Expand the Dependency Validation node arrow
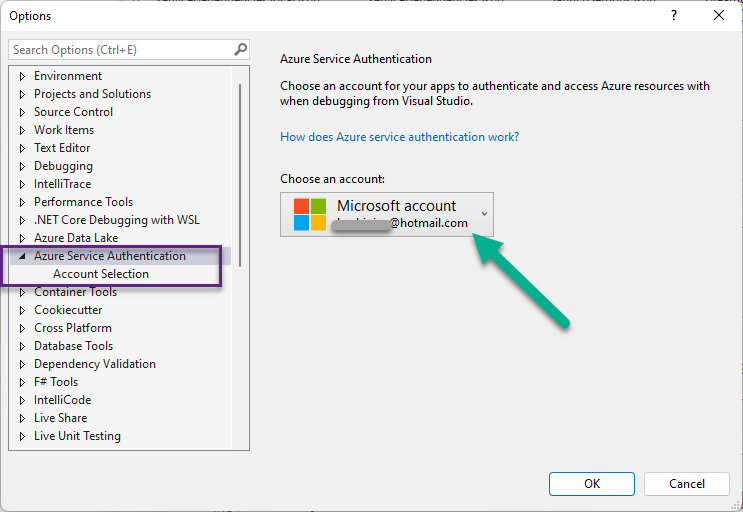Screen dimensions: 743x512 pos(22,364)
